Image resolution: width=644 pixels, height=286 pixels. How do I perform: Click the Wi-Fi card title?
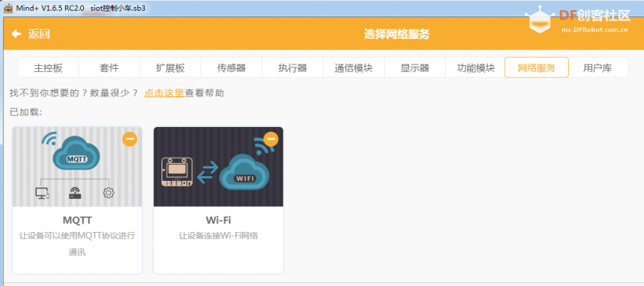(x=218, y=220)
